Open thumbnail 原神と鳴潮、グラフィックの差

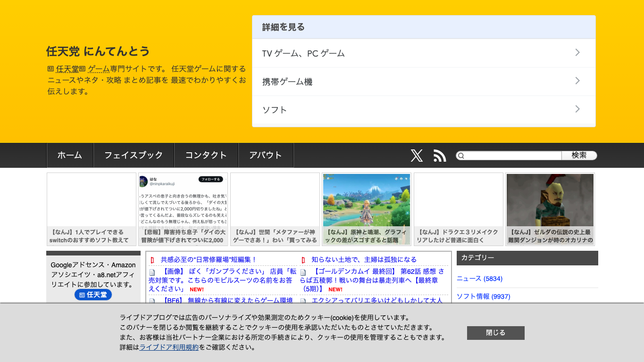(x=367, y=209)
